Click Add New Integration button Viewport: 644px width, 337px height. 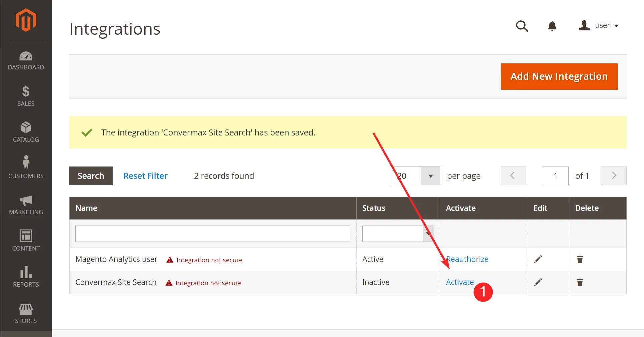(x=559, y=76)
